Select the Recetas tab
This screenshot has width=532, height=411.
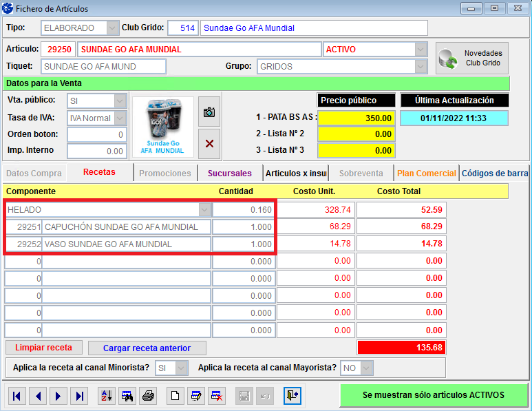pyautogui.click(x=99, y=172)
